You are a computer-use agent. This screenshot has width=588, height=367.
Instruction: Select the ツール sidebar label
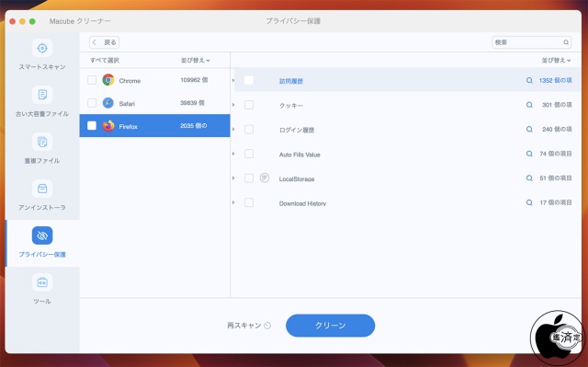pyautogui.click(x=42, y=302)
